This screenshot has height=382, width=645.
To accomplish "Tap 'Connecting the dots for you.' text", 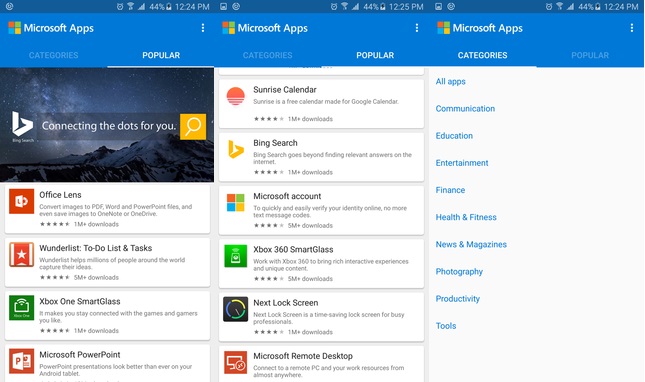I will point(109,126).
